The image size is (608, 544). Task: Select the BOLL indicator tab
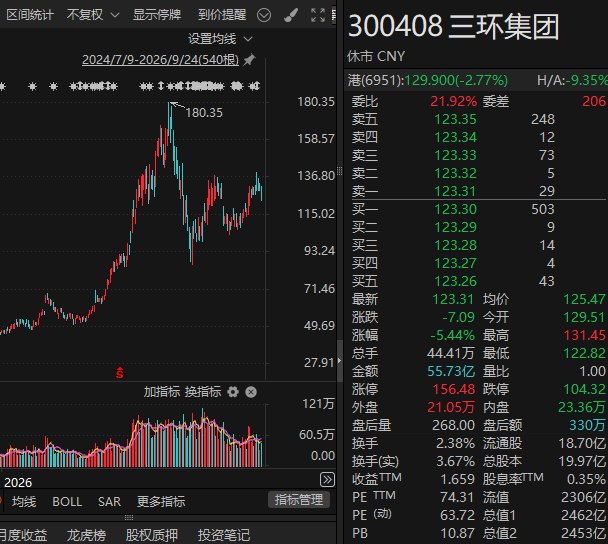click(67, 502)
